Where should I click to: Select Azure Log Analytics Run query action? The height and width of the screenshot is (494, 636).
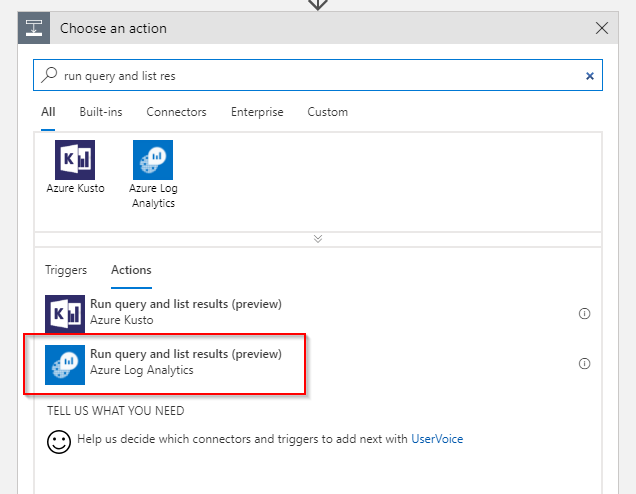[317, 364]
